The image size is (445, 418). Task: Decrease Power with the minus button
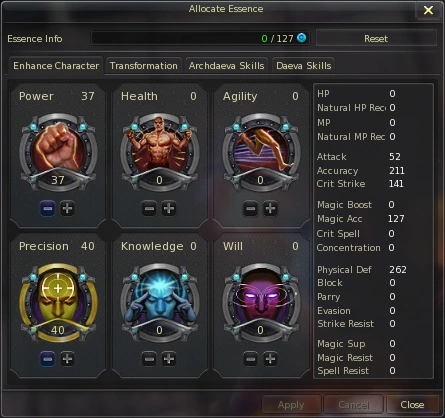coord(48,209)
